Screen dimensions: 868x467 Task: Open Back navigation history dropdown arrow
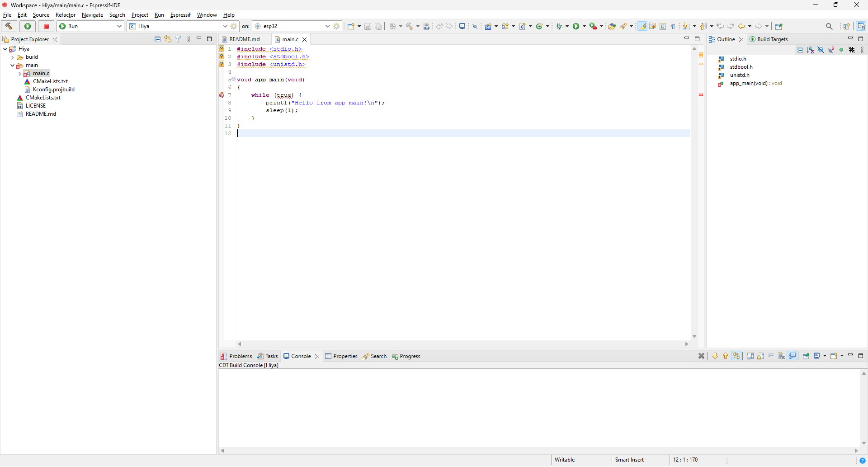coord(750,26)
